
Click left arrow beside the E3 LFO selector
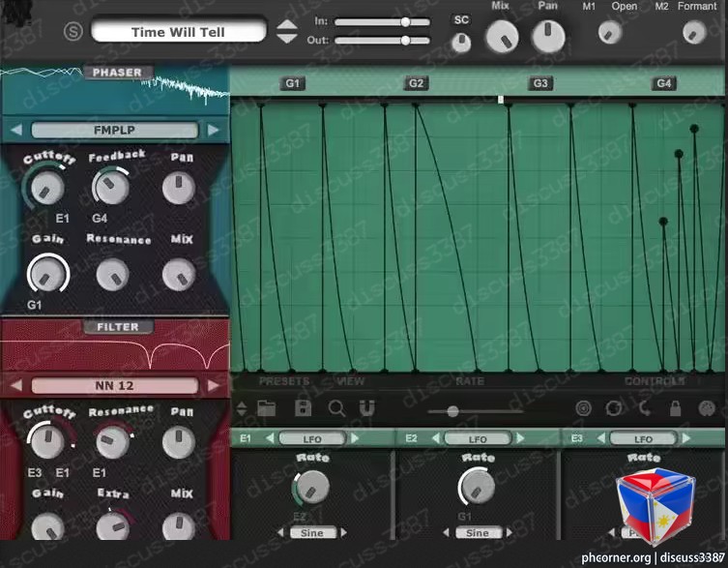click(600, 438)
